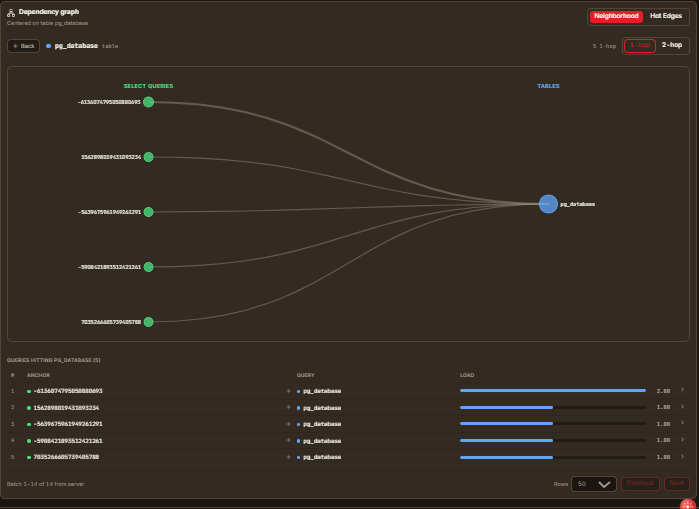The width and height of the screenshot is (699, 509).
Task: Open the Rows per page dropdown showing 50
Action: 594,484
